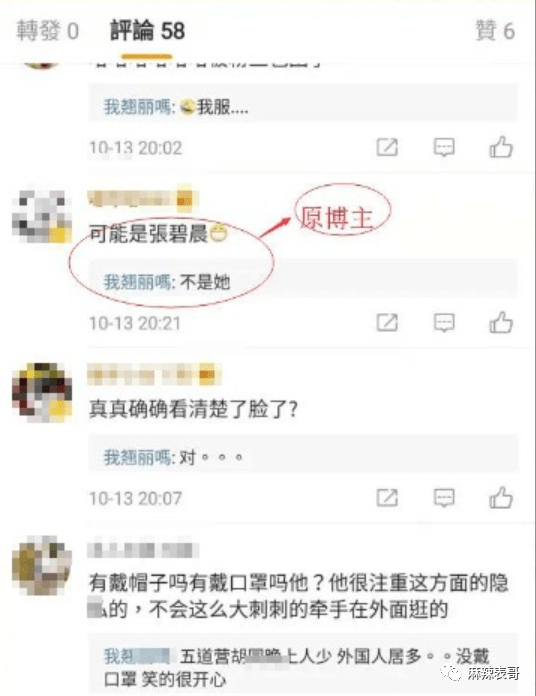The image size is (536, 696).
Task: Switch to the 轉發 0 reposts tab
Action: tap(48, 32)
